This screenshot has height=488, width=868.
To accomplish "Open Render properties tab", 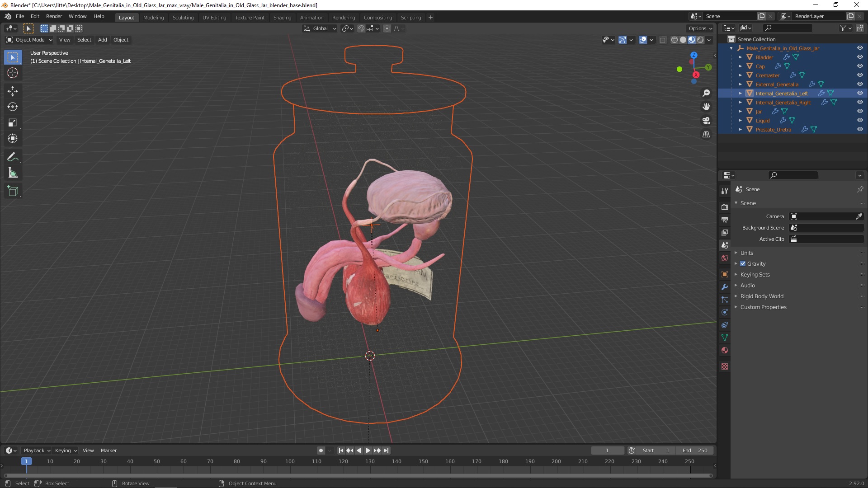I will coord(725,207).
